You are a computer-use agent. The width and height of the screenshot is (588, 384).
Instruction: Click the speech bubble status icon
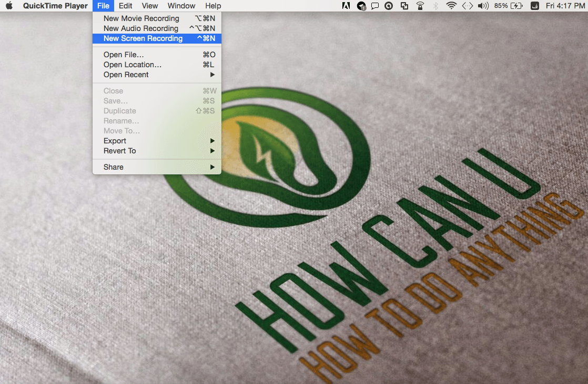tap(374, 6)
